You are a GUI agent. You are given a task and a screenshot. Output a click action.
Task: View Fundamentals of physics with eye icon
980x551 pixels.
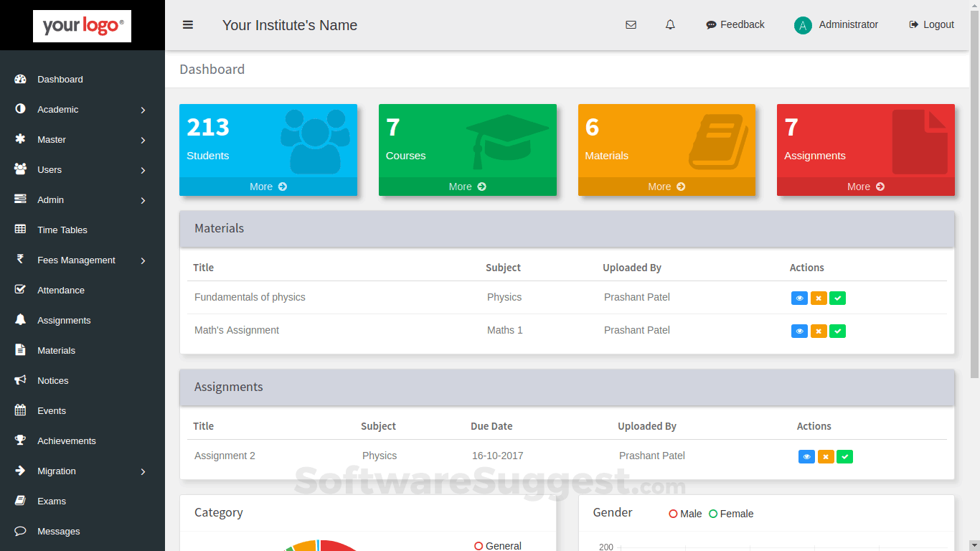[x=799, y=298]
